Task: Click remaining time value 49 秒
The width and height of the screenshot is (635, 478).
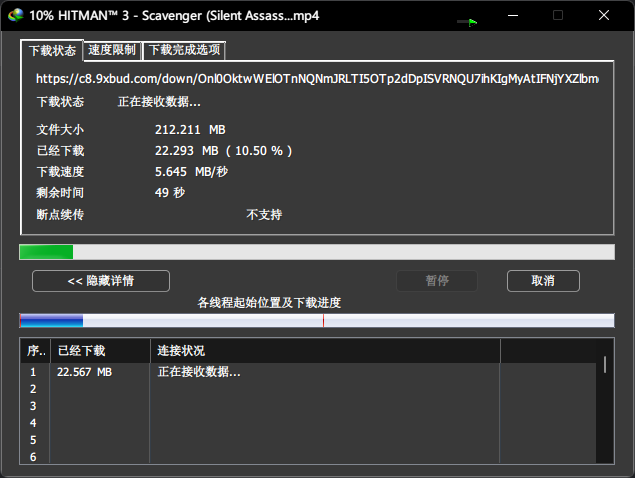Action: tap(170, 192)
